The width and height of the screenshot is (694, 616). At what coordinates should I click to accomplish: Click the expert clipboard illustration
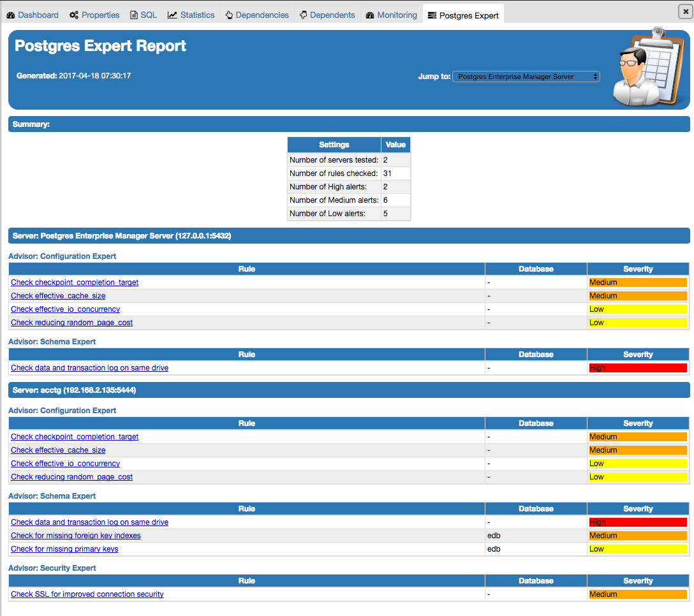pyautogui.click(x=649, y=68)
